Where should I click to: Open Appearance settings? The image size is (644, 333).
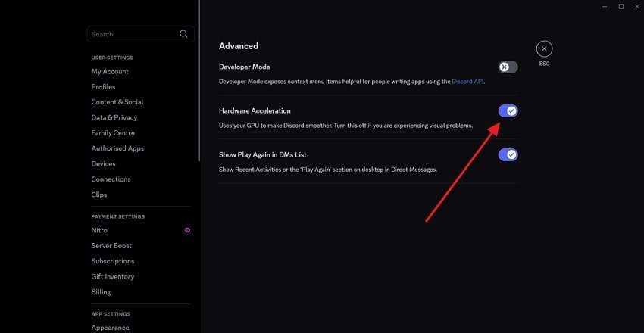110,328
